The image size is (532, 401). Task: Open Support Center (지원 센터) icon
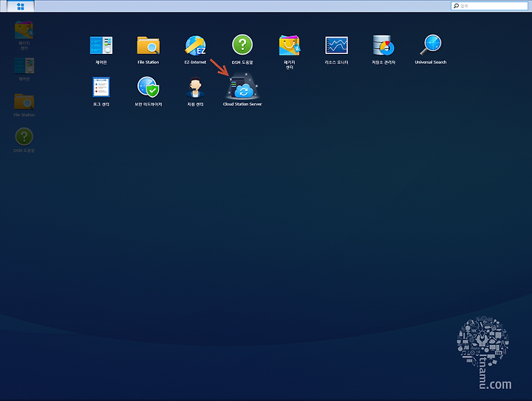195,87
